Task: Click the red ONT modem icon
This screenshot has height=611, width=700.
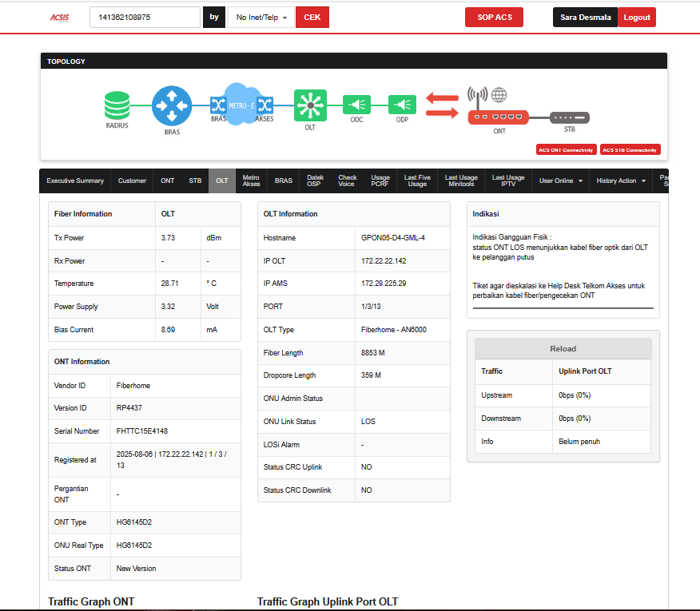Action: (498, 117)
